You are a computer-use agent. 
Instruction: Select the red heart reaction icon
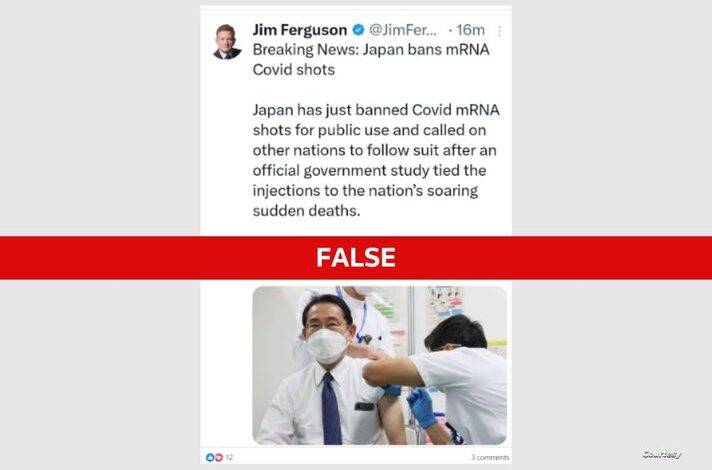point(218,457)
